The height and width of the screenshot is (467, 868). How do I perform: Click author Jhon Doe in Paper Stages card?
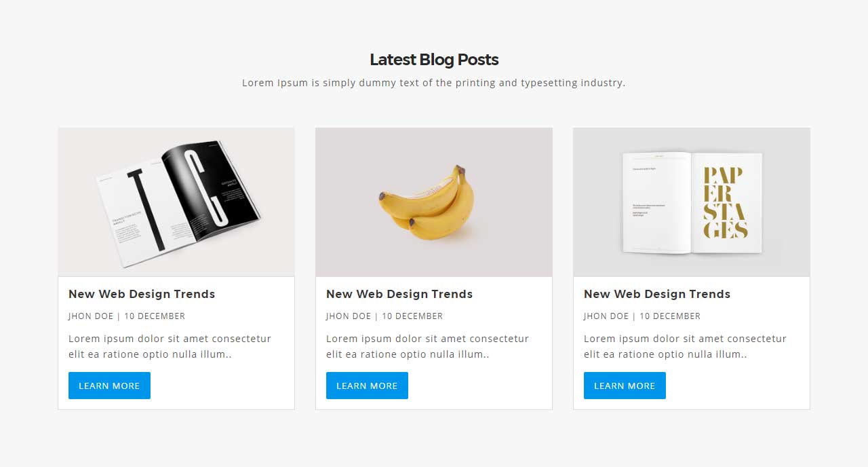click(606, 316)
